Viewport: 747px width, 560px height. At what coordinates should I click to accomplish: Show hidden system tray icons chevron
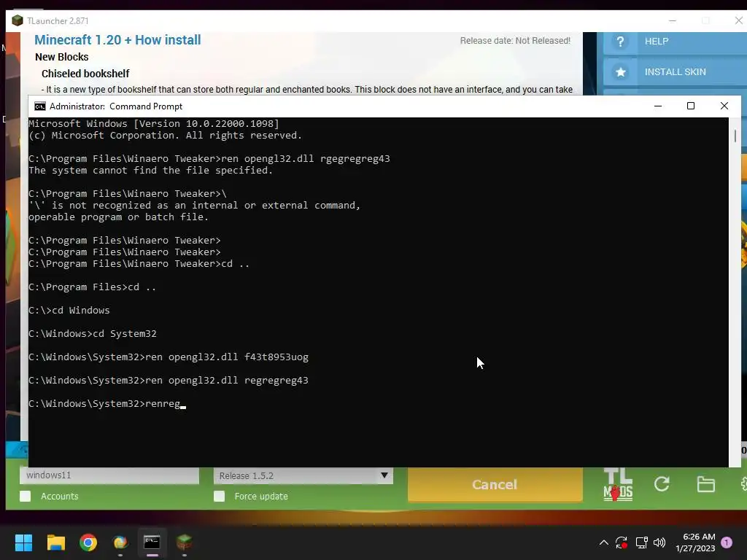[603, 542]
